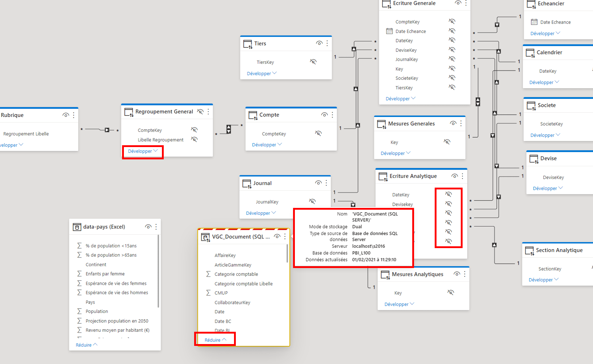Click Développer link in Calendrier table
This screenshot has height=364, width=593.
pos(544,82)
